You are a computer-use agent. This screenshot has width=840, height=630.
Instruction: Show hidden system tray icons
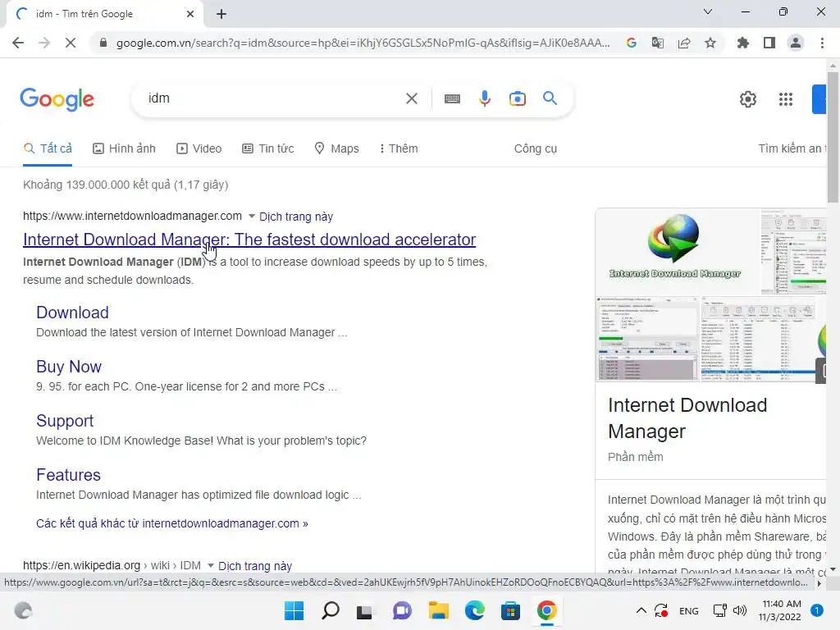point(641,610)
